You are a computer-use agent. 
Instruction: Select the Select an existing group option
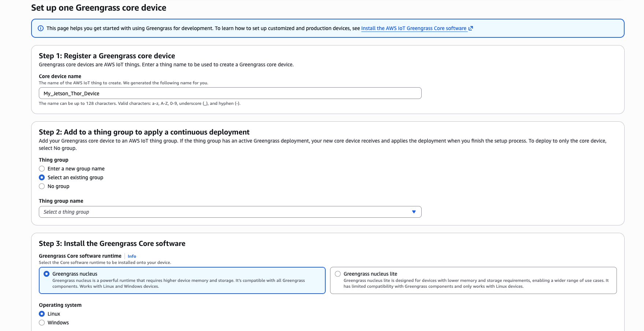click(42, 177)
